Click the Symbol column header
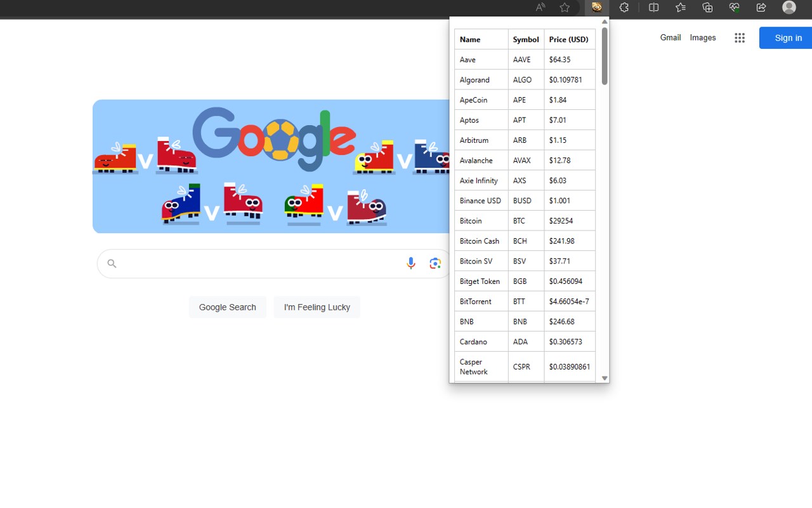The height and width of the screenshot is (508, 812). coord(526,39)
